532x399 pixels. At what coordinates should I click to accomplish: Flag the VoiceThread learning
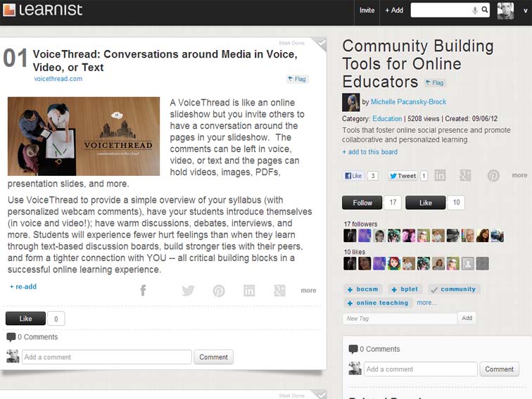pyautogui.click(x=297, y=79)
